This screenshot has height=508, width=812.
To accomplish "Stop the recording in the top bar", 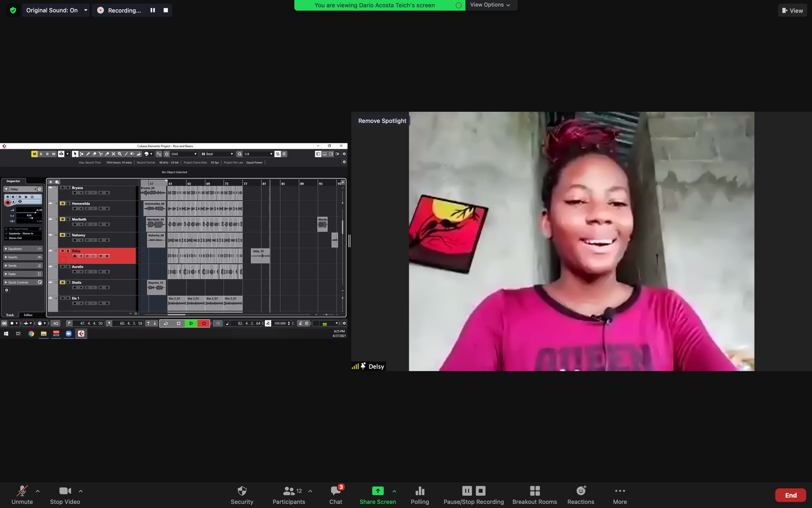I will (x=165, y=10).
